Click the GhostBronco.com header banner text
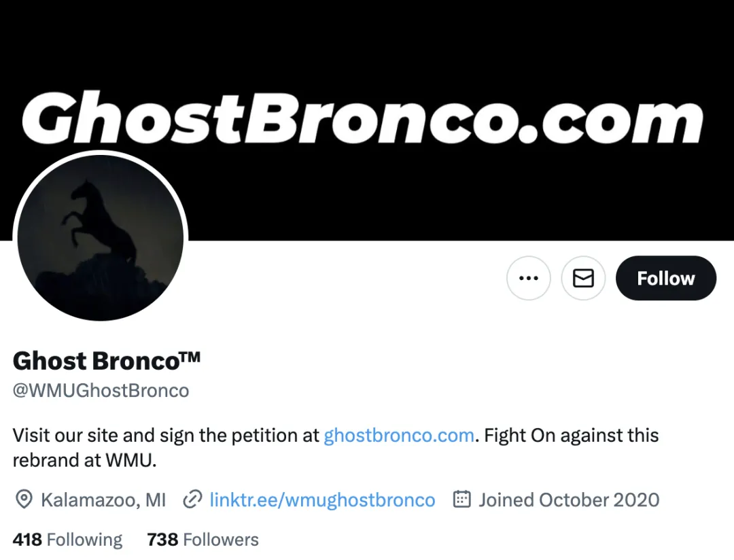This screenshot has height=560, width=734. tap(362, 121)
